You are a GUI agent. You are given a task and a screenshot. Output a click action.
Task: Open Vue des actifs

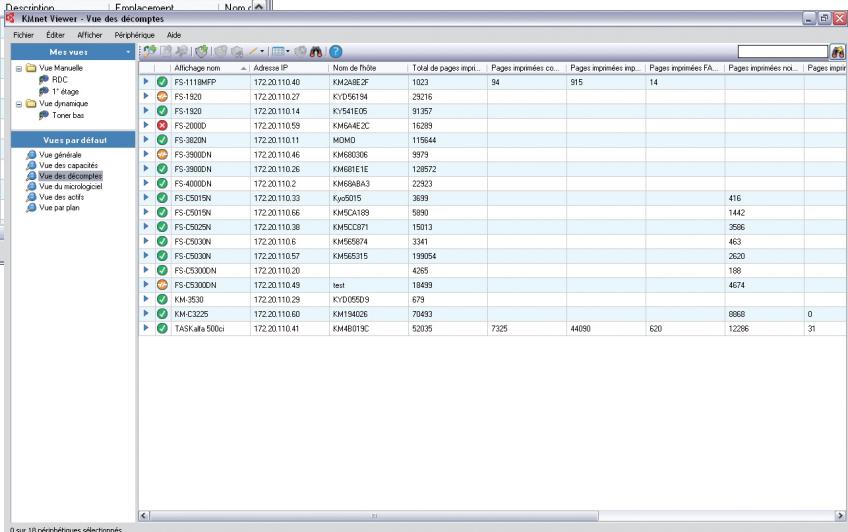(61, 197)
